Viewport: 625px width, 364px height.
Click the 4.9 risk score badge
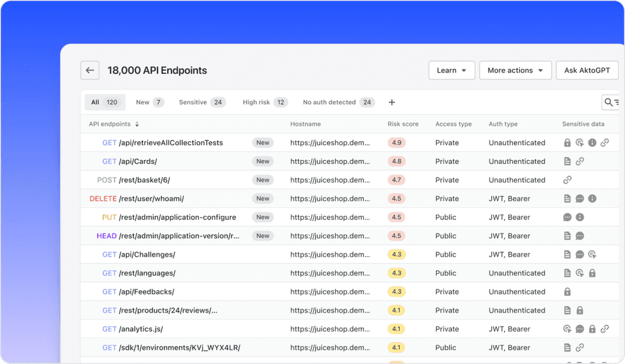397,143
